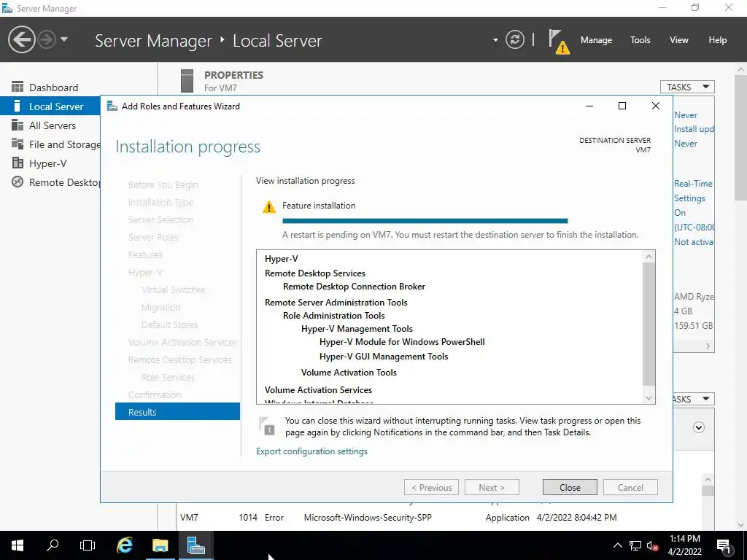Image resolution: width=747 pixels, height=560 pixels.
Task: Click scroll down arrow in installed features list
Action: point(649,398)
